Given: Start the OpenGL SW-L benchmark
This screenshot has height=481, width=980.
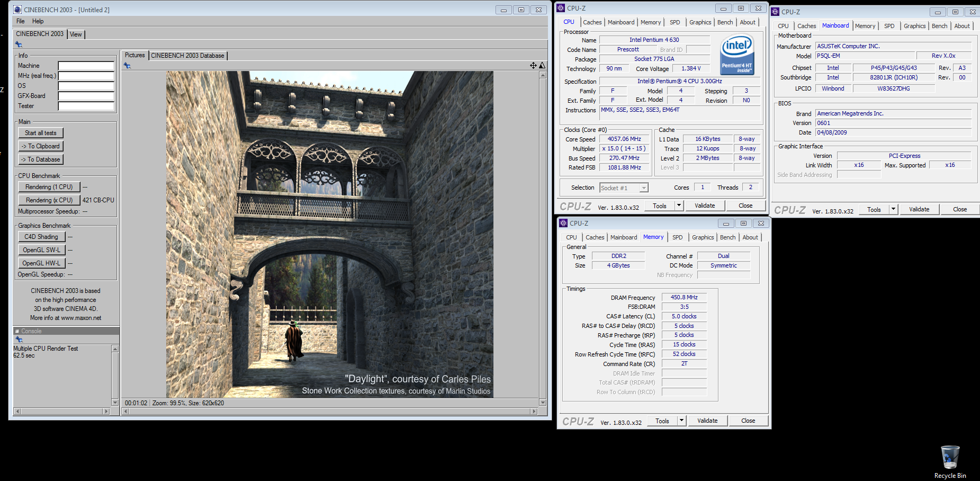Looking at the screenshot, I should tap(42, 250).
